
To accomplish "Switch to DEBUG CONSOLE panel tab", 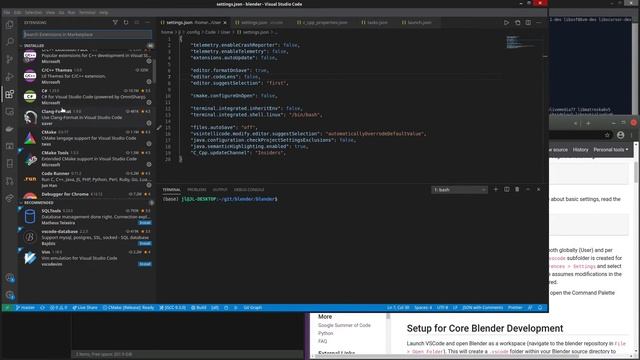I will point(249,190).
